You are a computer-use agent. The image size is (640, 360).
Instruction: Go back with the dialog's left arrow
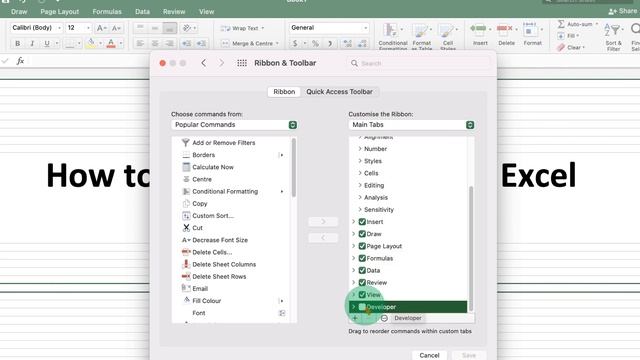[203, 63]
